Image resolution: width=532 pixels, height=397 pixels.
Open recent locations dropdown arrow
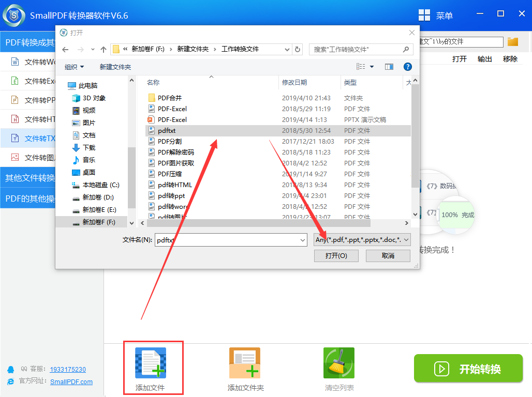(x=93, y=50)
